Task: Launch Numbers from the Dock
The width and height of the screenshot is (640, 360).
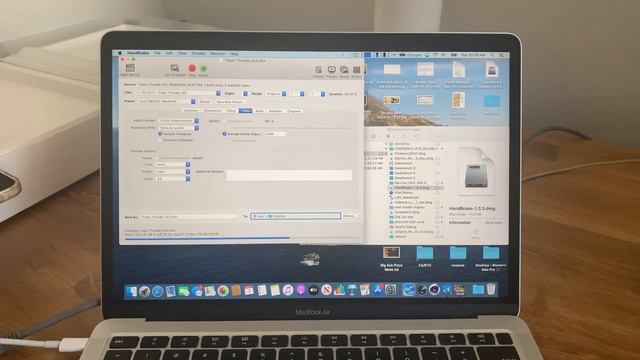Action: tap(339, 290)
